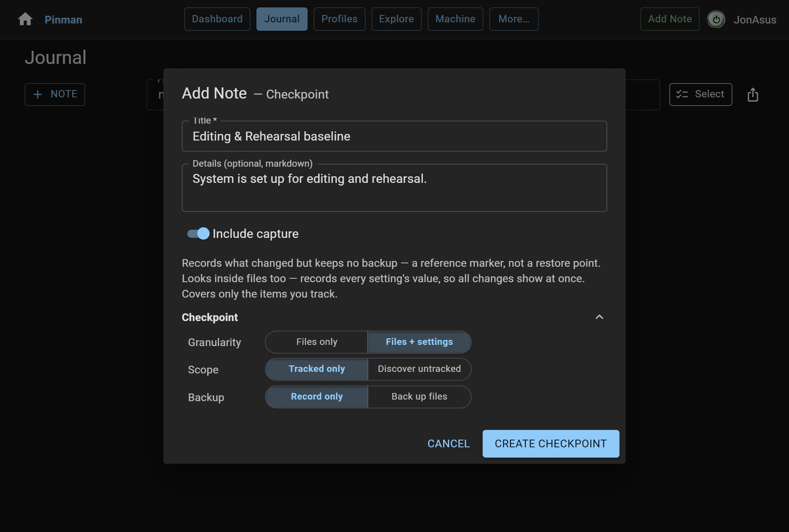Click the + NOTE button on Journal page
Viewport: 789px width, 532px height.
(55, 94)
